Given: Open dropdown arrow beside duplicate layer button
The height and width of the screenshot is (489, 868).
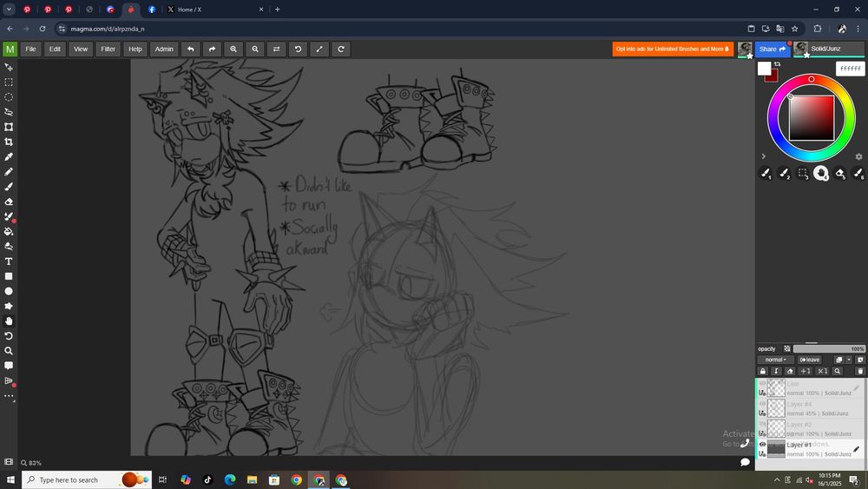Looking at the screenshot, I should pyautogui.click(x=849, y=360).
